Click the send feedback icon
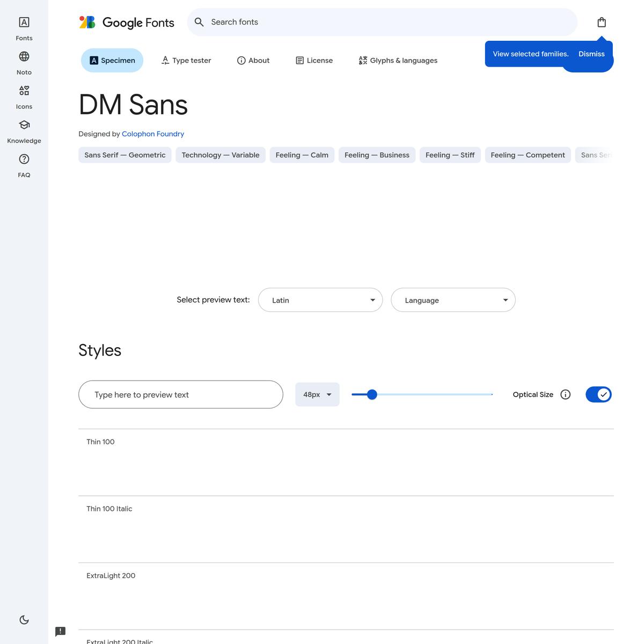Viewport: 644px width, 644px height. point(61,631)
